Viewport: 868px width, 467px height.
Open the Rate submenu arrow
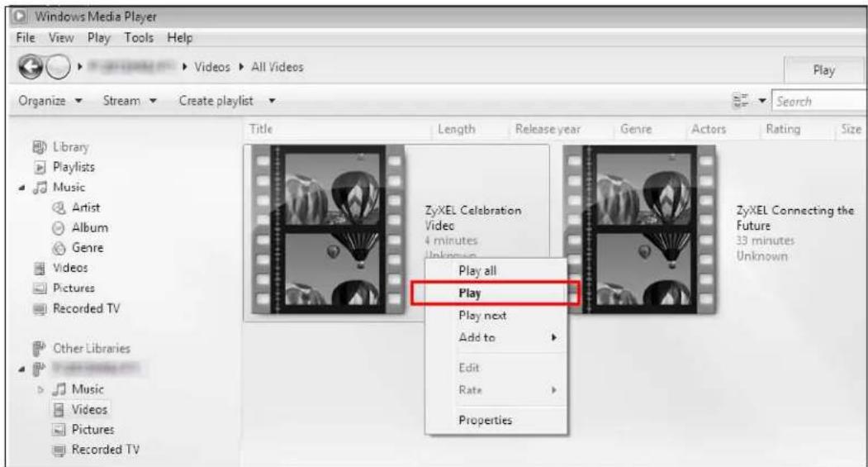click(553, 390)
